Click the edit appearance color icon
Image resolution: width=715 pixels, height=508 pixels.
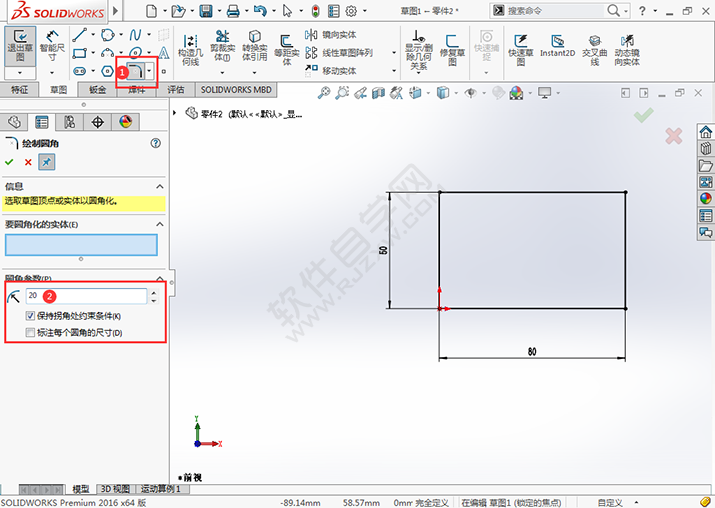coord(515,93)
